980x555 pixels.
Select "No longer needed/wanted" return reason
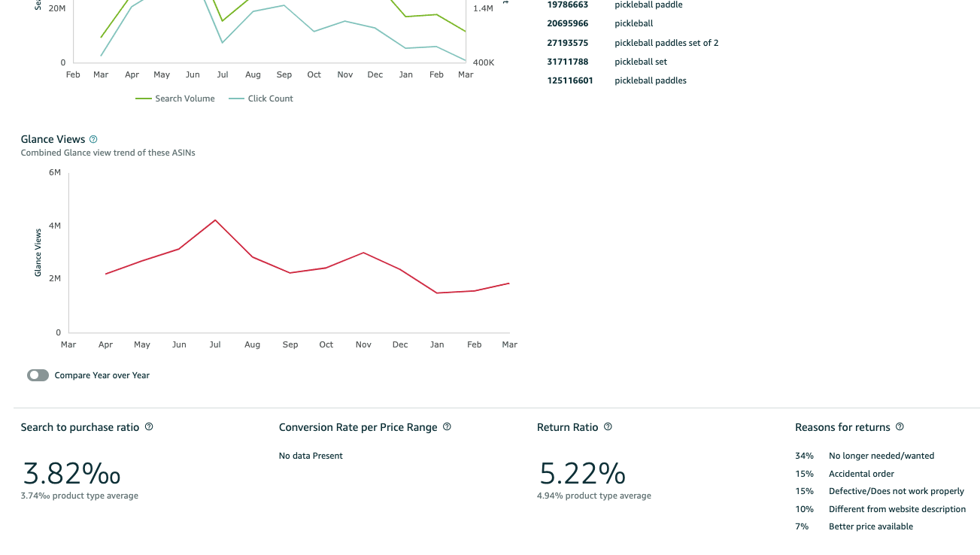point(881,456)
